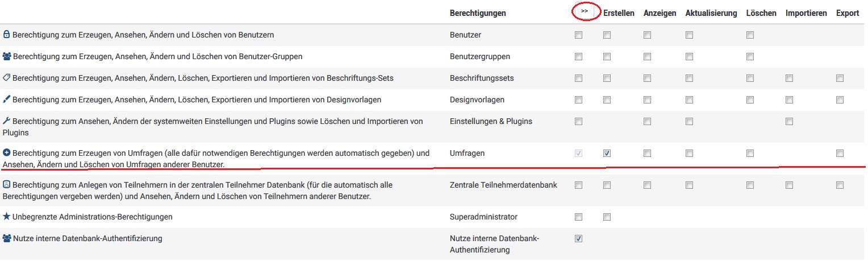Enable Erstellen checkbox for Superadministrator
The width and height of the screenshot is (868, 261).
click(607, 217)
